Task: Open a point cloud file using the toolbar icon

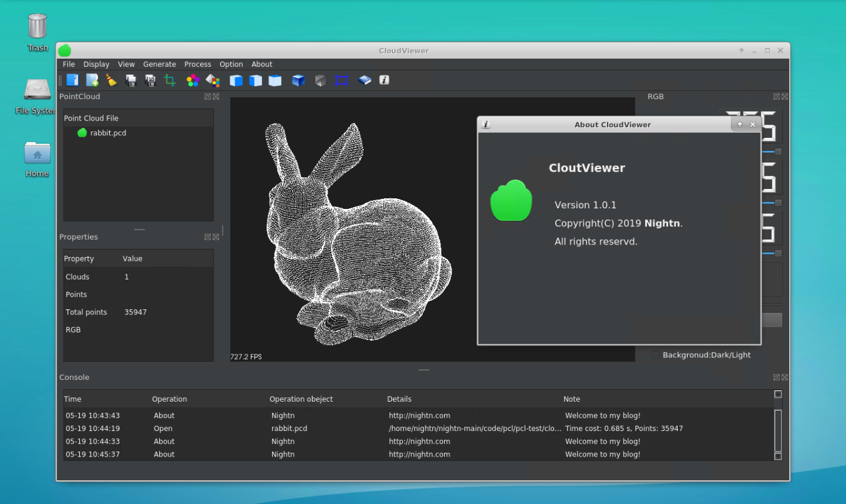Action: 72,80
